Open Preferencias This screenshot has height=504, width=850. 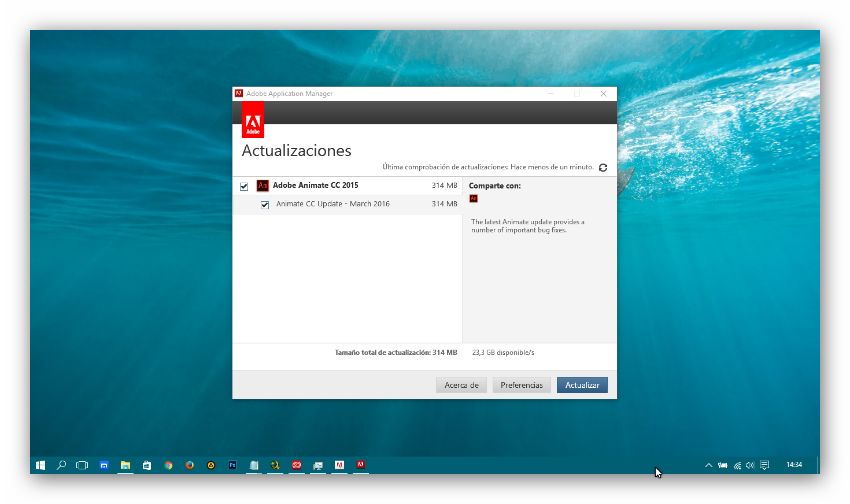522,385
